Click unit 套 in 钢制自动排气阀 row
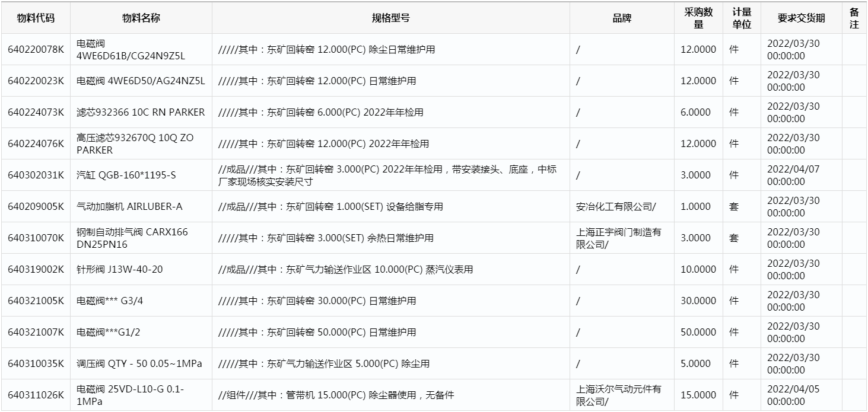The image size is (868, 412). tap(734, 238)
